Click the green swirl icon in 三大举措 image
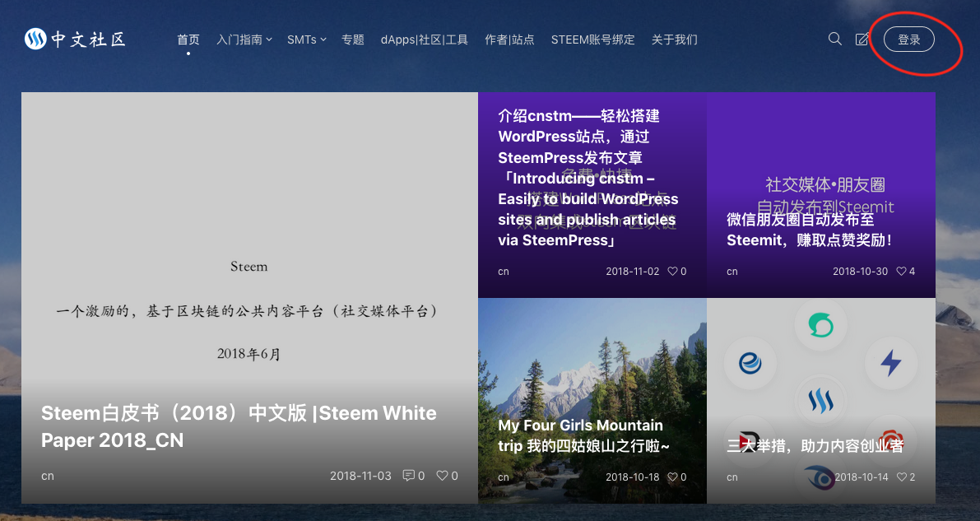Screen dimensions: 980x521 click(820, 325)
